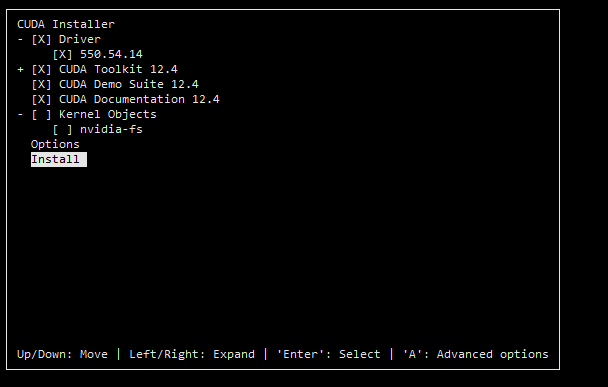The height and width of the screenshot is (387, 608).
Task: Collapse the Driver tree with minus sign
Action: (x=20, y=39)
